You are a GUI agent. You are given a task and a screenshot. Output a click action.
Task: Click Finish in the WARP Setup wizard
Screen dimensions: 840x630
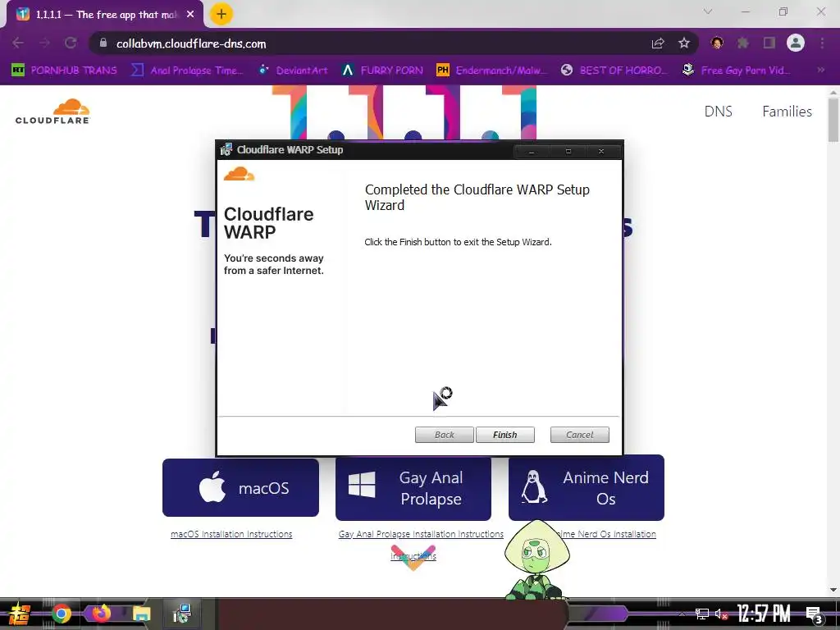click(504, 435)
